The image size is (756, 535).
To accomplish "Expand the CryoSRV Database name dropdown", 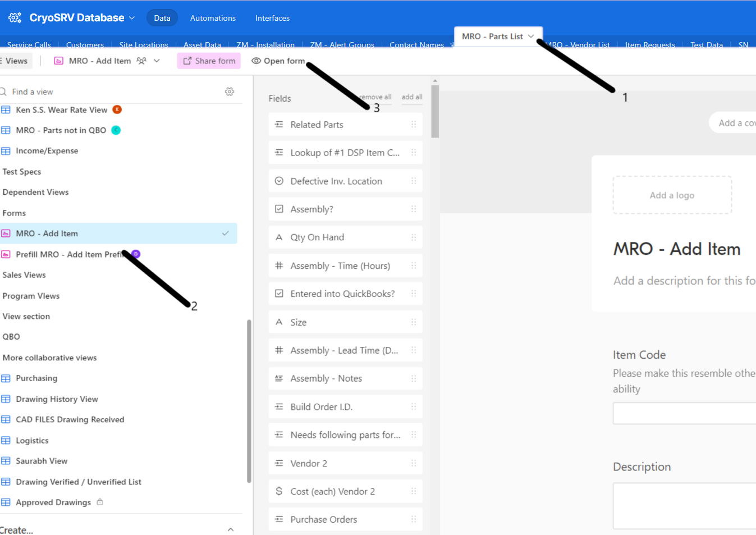I will 132,18.
